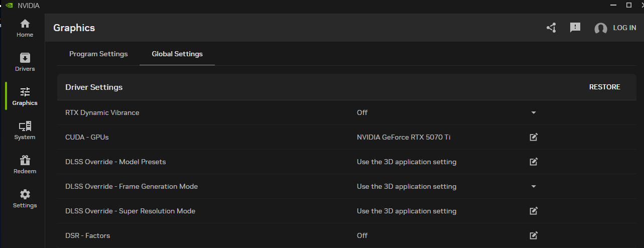644x248 pixels.
Task: Click the user profile avatar icon
Action: pos(600,29)
